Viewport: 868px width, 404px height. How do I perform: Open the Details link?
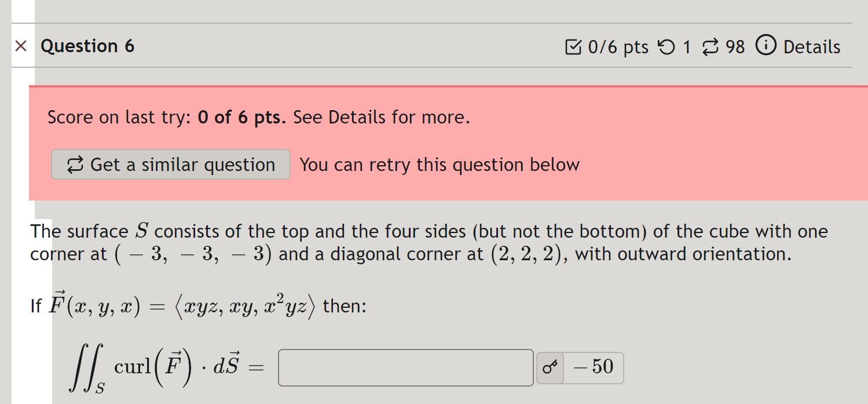pyautogui.click(x=812, y=46)
